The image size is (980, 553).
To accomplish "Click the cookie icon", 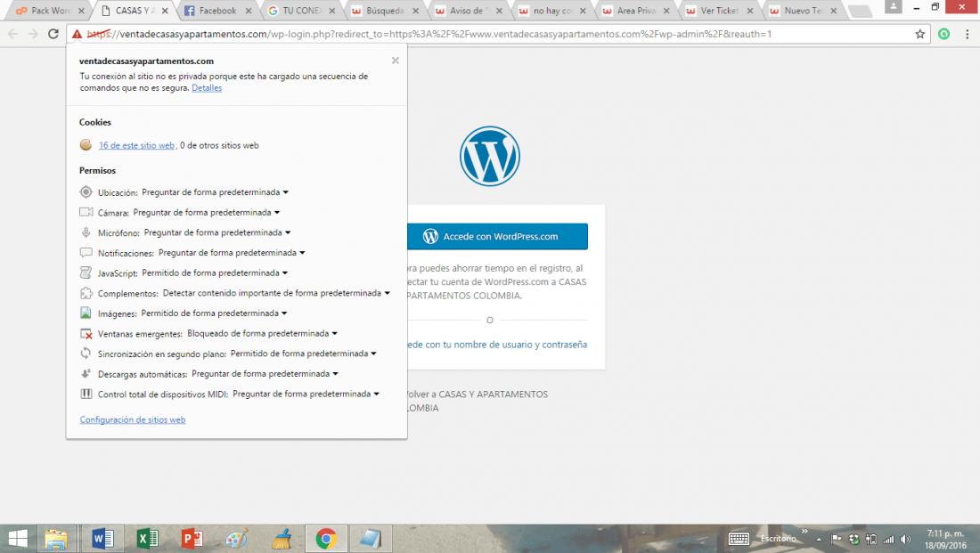I will [x=86, y=145].
